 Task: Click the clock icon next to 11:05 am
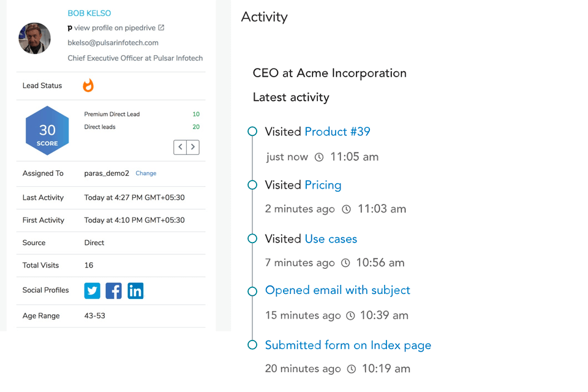[x=319, y=157]
